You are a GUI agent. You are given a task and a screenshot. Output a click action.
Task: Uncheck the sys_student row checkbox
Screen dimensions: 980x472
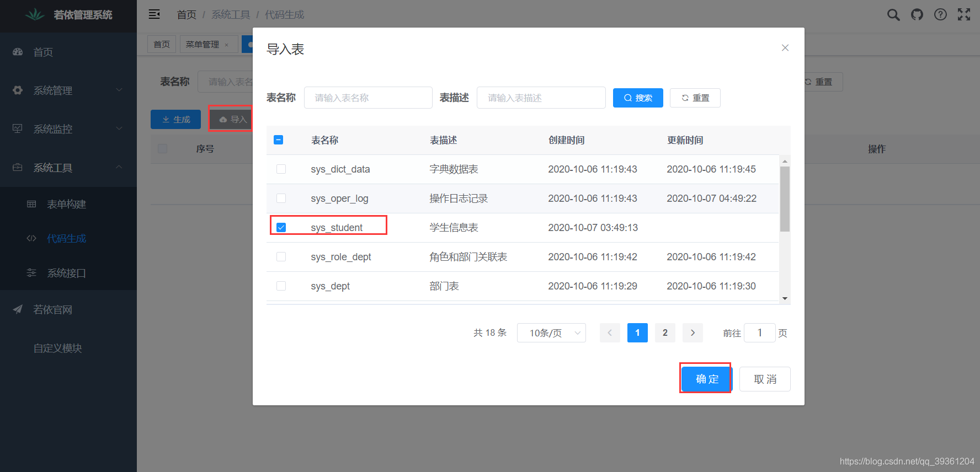(281, 227)
